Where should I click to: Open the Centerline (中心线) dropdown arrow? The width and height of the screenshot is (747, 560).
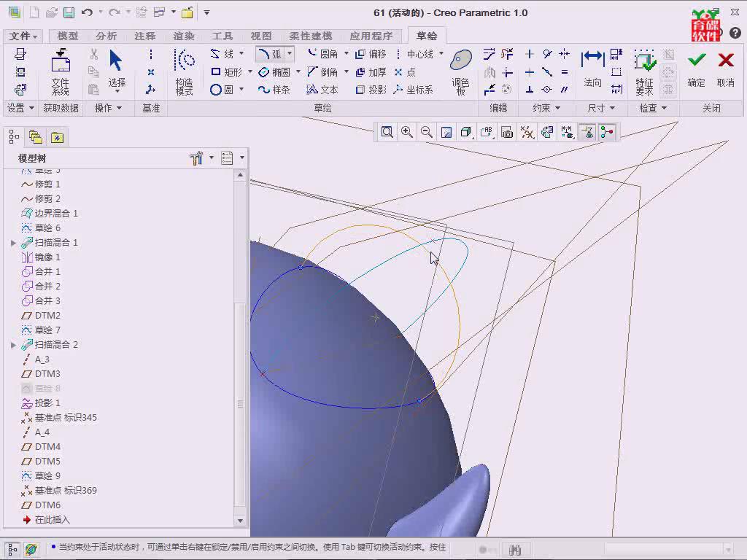tap(441, 53)
